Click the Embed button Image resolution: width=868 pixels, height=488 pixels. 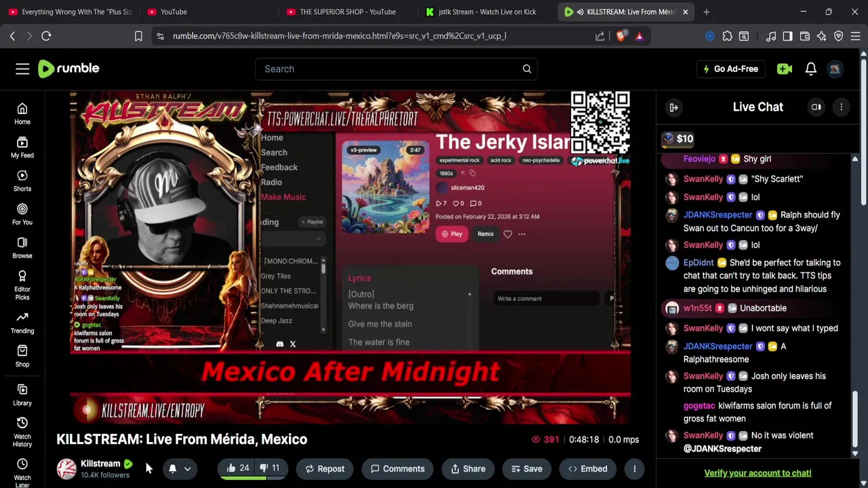588,468
